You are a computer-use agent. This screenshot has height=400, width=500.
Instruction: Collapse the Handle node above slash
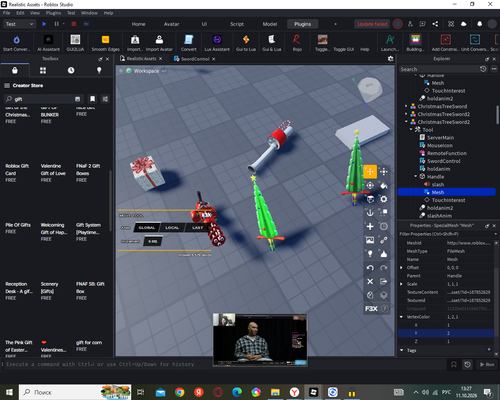416,176
